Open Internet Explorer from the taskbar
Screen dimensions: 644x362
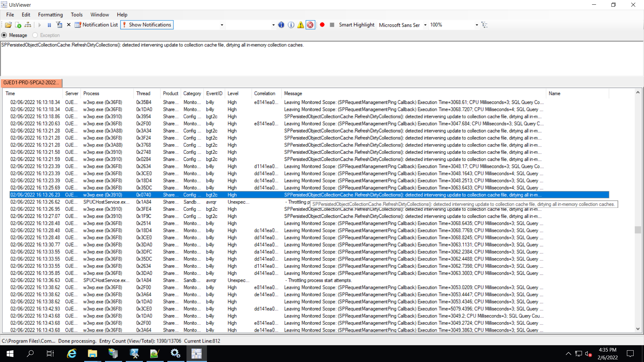(72, 354)
